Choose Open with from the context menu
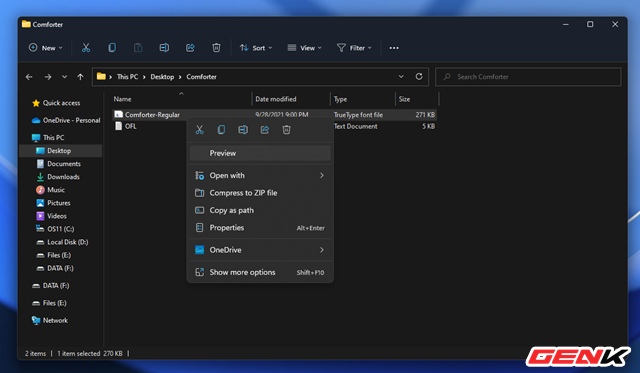This screenshot has height=373, width=640. click(x=260, y=175)
